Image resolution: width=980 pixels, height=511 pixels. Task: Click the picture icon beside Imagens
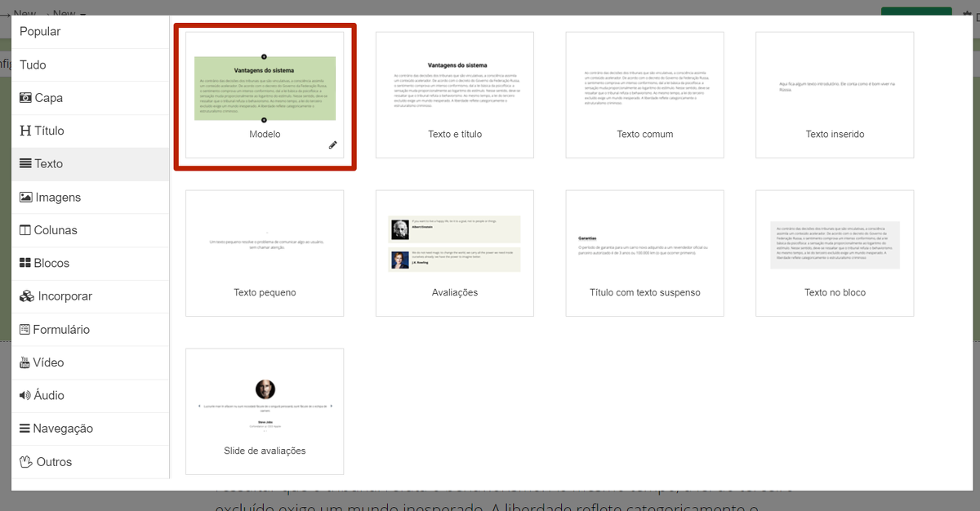pyautogui.click(x=26, y=198)
